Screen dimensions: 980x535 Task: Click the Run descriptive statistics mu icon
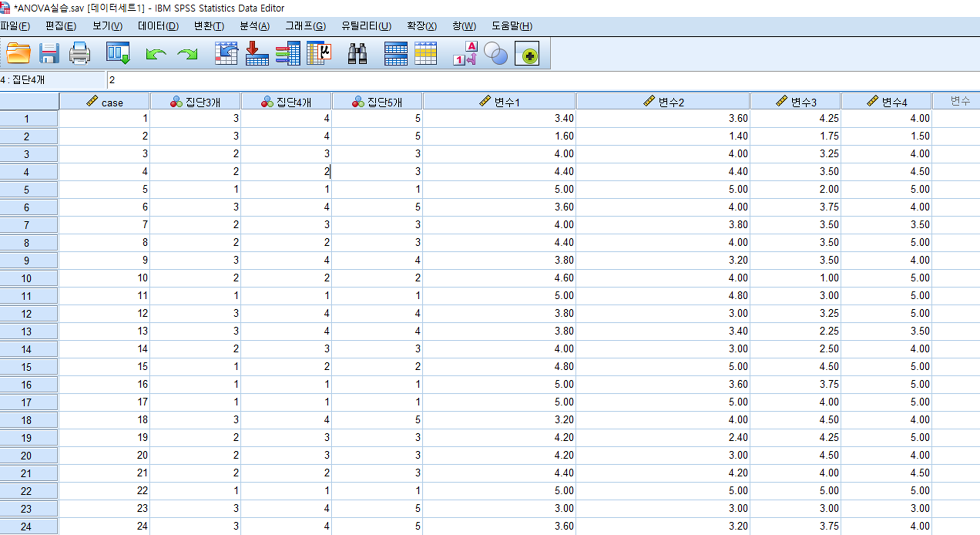(319, 53)
